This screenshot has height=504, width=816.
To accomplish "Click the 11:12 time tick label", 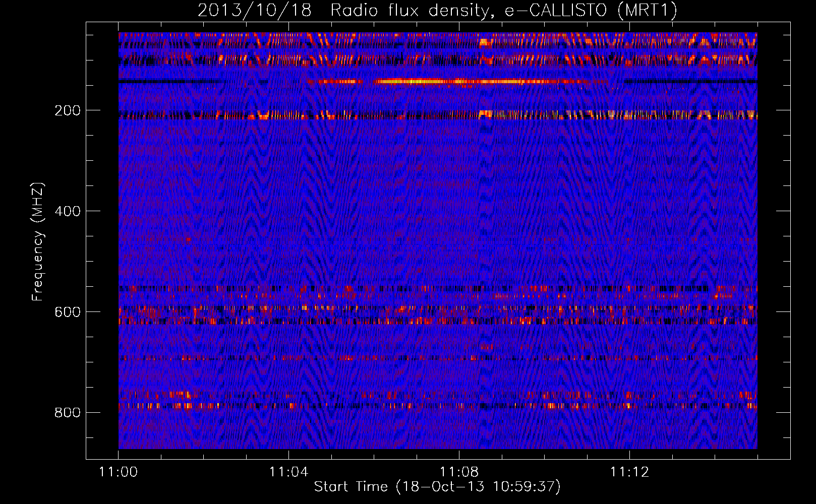I will pyautogui.click(x=629, y=472).
